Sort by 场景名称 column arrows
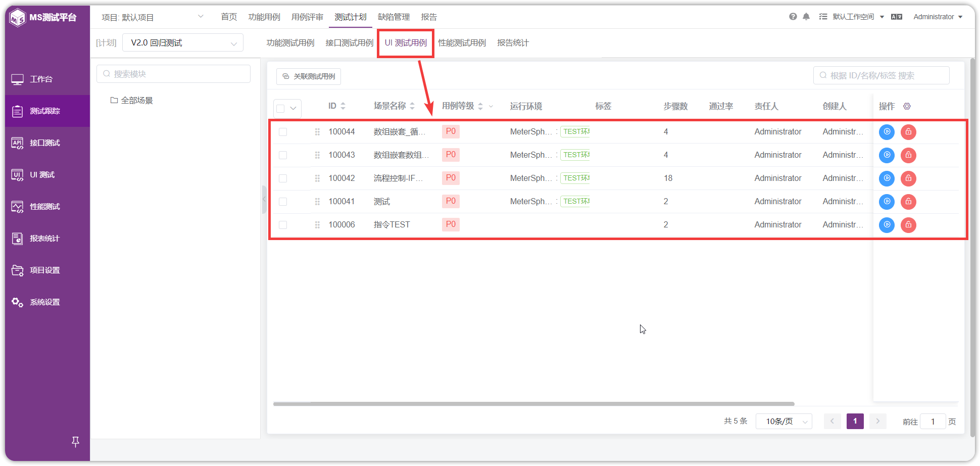 [x=412, y=106]
